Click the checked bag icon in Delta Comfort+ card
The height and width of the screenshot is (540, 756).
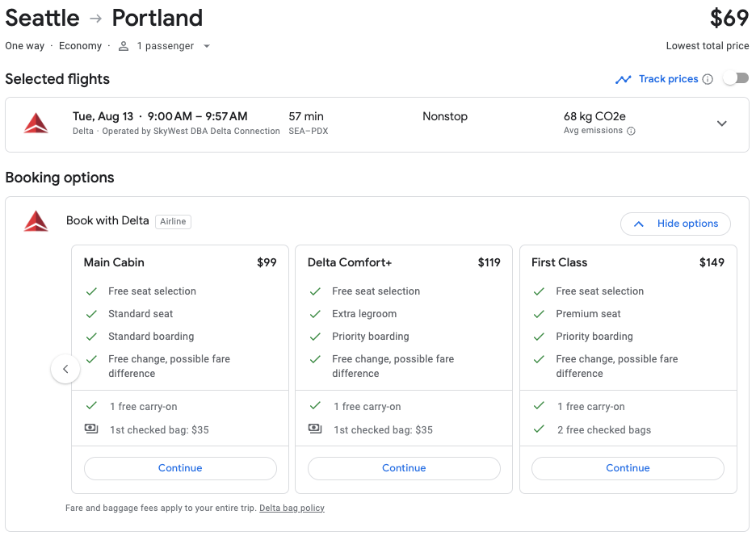click(x=315, y=429)
